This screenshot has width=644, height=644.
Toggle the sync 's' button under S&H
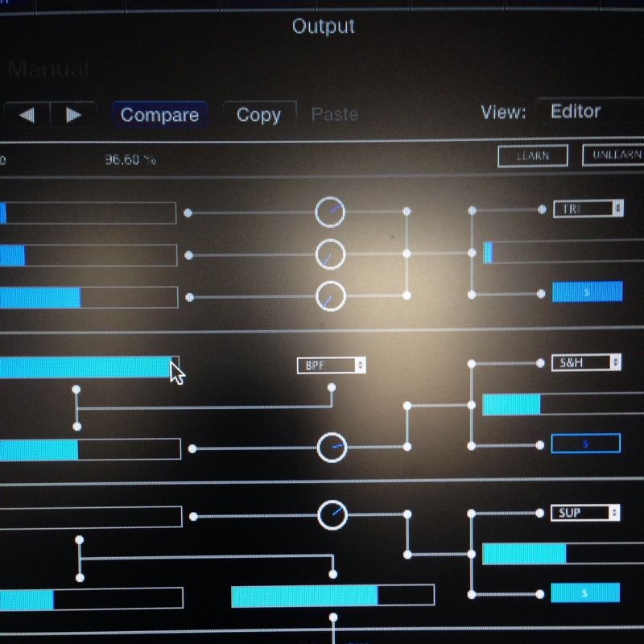tap(585, 444)
